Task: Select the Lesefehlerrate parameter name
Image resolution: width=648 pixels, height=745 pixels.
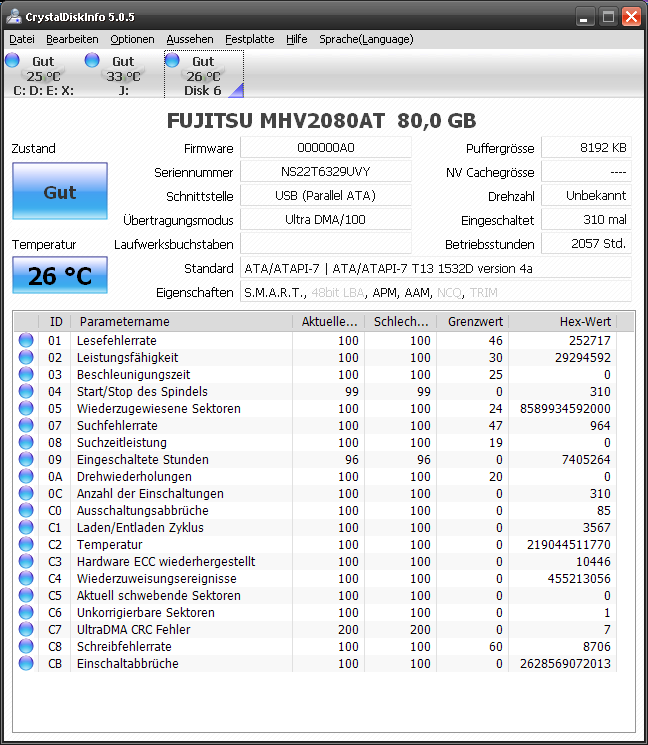Action: pos(116,341)
